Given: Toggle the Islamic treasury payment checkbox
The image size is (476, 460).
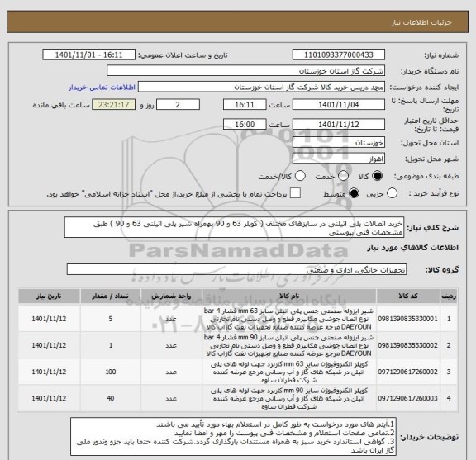Looking at the screenshot, I should 295,193.
